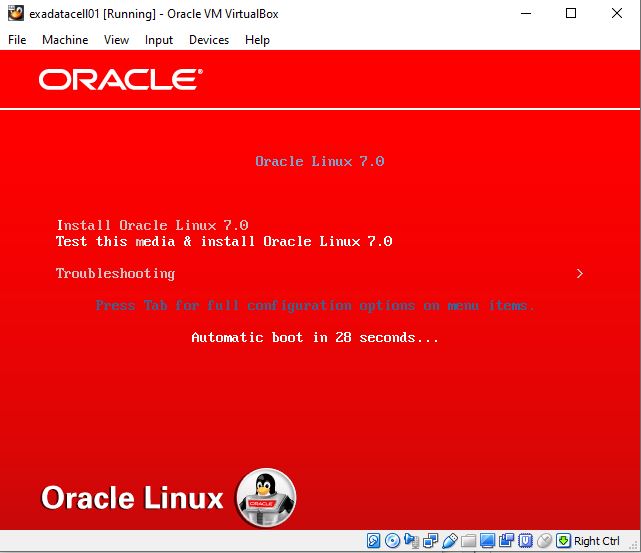Screen dimensions: 641x553
Task: Select the Troubleshooting boot entry
Action: [115, 273]
